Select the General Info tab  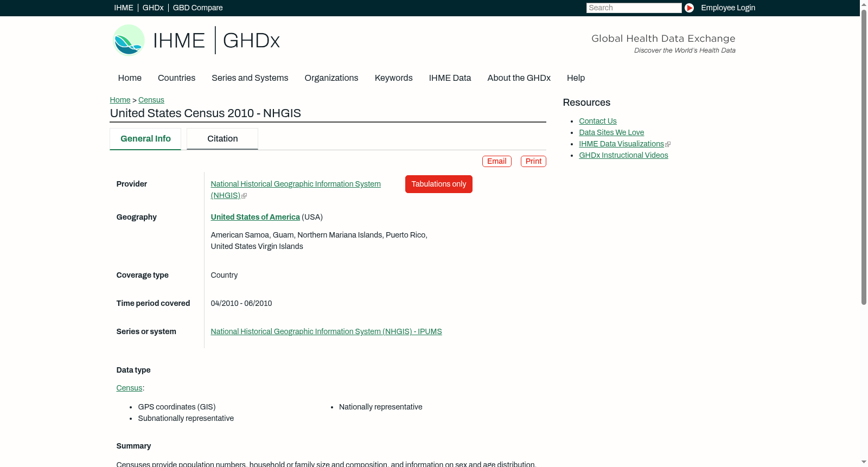(x=145, y=139)
